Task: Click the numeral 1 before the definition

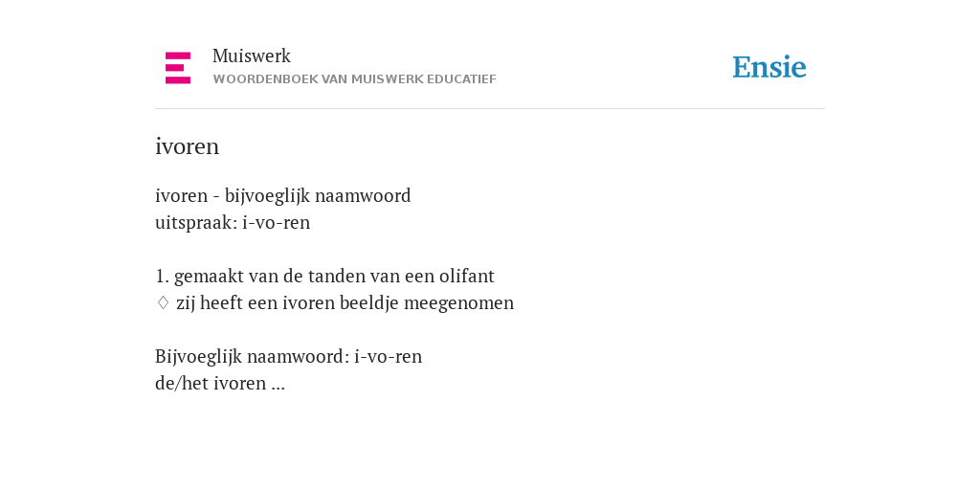Action: pyautogui.click(x=160, y=276)
